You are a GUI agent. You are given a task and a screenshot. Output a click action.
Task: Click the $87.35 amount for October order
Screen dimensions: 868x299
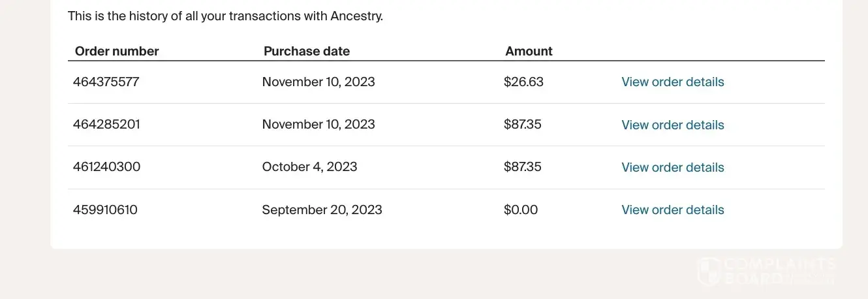(522, 166)
